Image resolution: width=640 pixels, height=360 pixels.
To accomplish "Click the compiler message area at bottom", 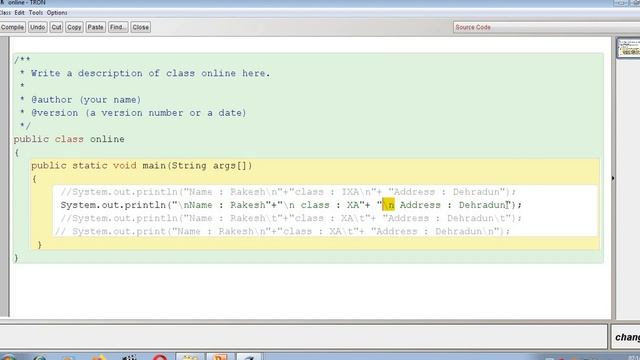I will (x=304, y=337).
